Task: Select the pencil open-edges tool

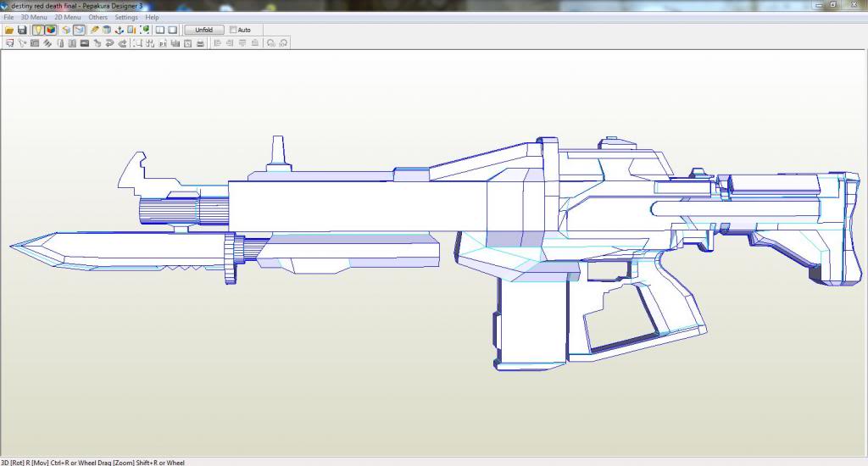Action: pos(95,30)
